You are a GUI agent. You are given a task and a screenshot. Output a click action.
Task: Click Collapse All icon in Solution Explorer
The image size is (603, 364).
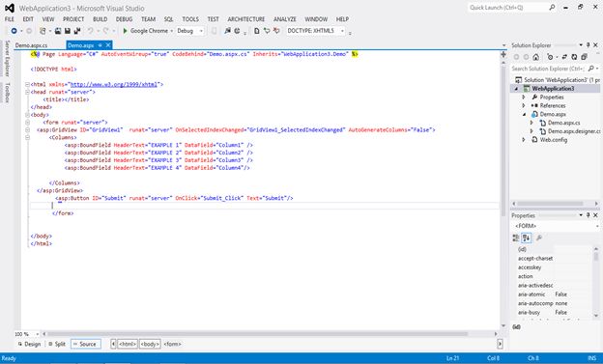(x=584, y=57)
